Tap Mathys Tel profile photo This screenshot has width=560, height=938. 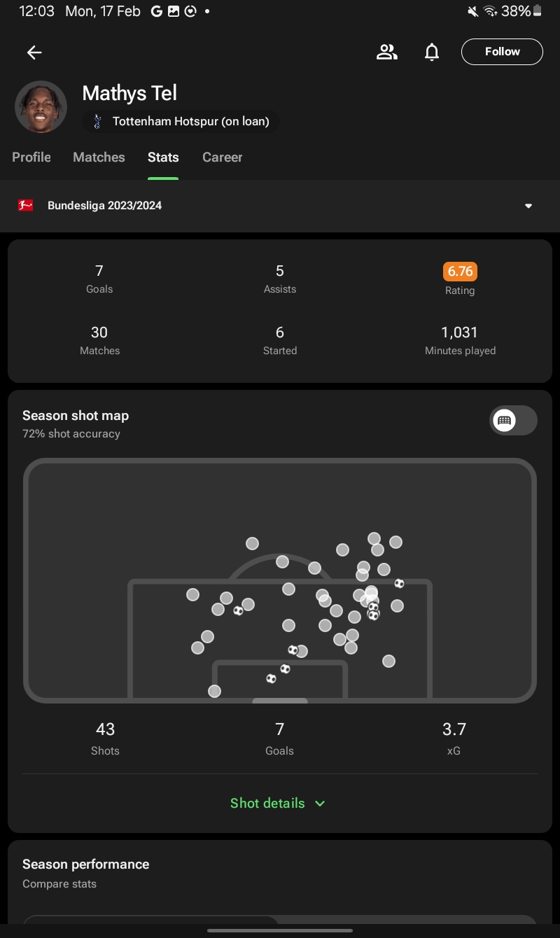pos(41,107)
